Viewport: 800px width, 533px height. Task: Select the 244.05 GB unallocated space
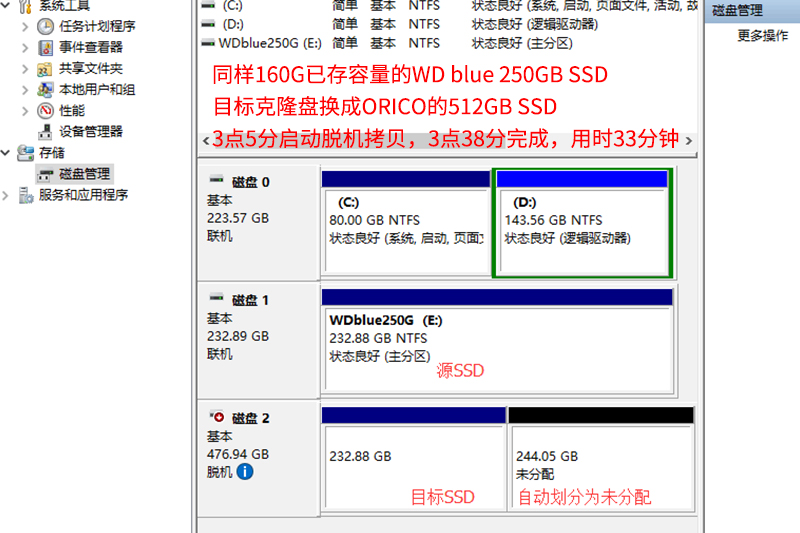pyautogui.click(x=601, y=459)
